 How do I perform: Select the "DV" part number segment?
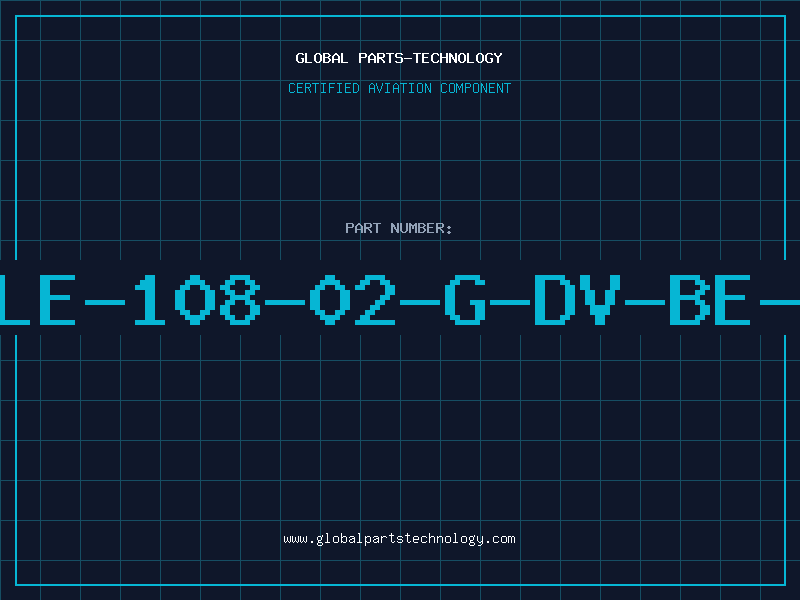(577, 299)
